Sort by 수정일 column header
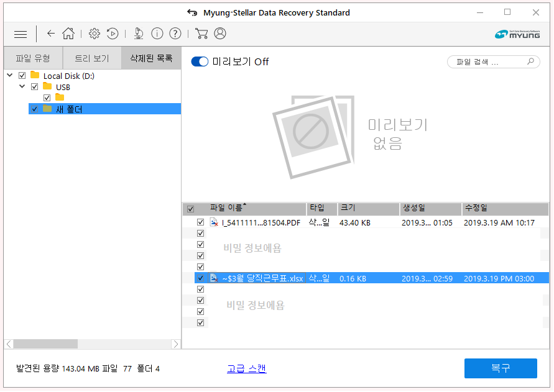 [506, 209]
